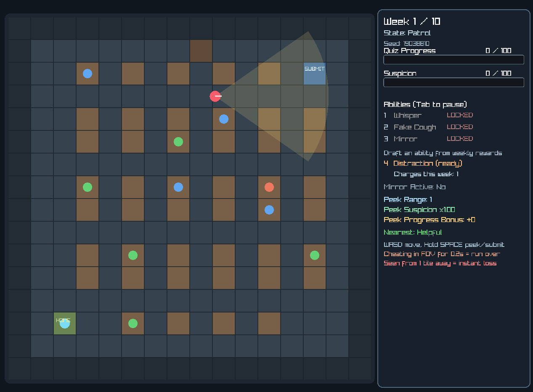This screenshot has height=392, width=533.
Task: Select the locked Whisper ability
Action: point(407,115)
